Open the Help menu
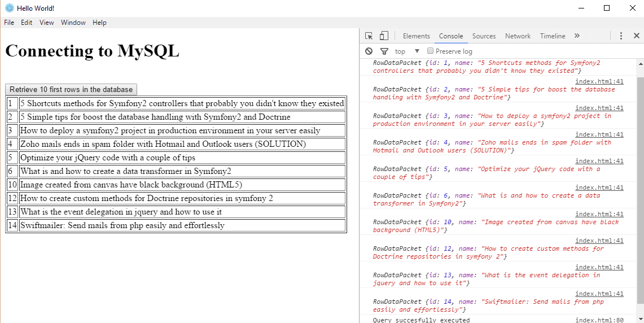This screenshot has height=323, width=644. click(x=99, y=23)
